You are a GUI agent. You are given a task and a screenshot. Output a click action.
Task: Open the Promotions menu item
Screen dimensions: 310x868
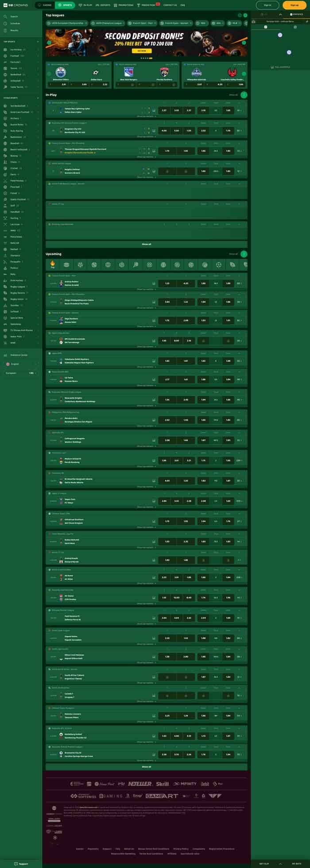coord(124,5)
